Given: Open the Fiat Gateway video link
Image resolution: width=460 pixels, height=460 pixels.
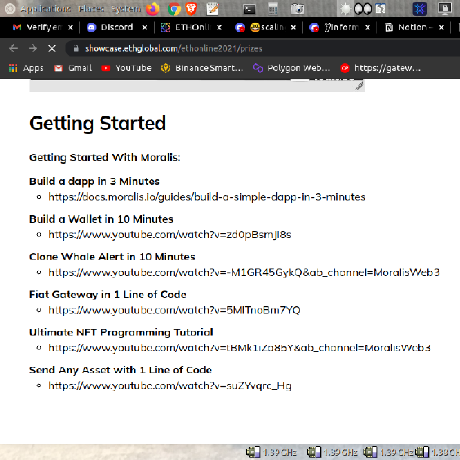Looking at the screenshot, I should click(174, 310).
